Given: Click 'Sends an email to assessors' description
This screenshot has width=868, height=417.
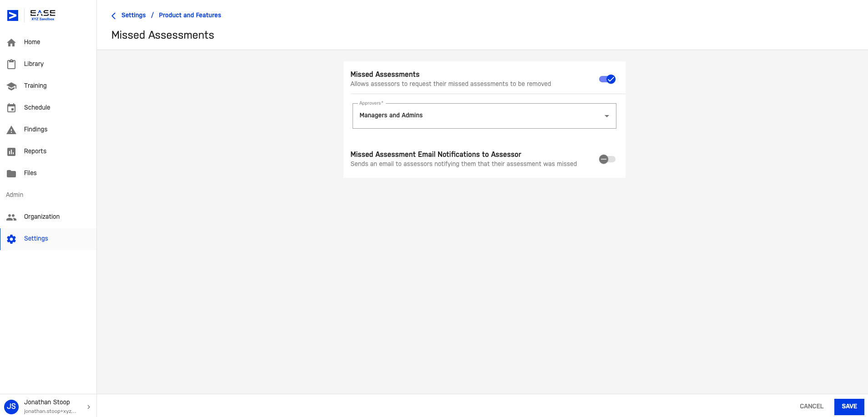Looking at the screenshot, I should click(463, 164).
